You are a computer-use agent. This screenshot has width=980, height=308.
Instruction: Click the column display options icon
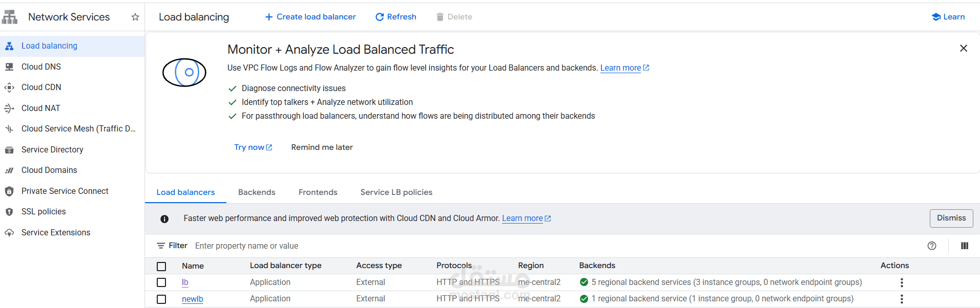coord(965,246)
